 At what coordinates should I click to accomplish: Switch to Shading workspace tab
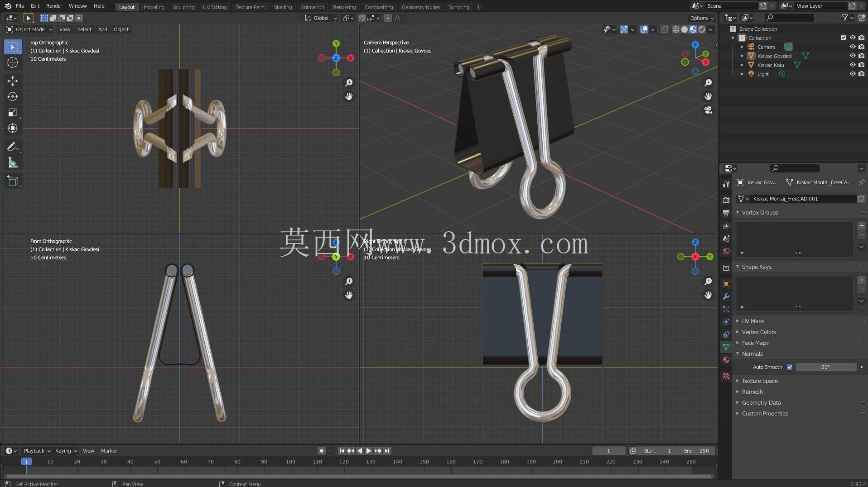coord(283,7)
